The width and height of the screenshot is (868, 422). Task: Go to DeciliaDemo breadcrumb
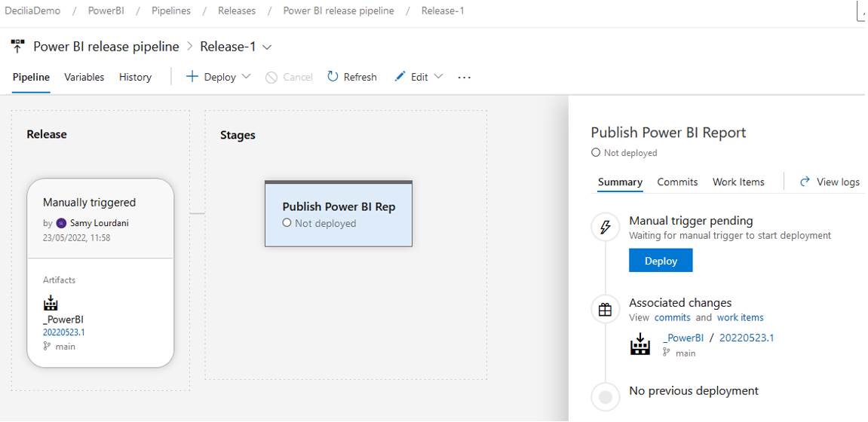tap(32, 11)
